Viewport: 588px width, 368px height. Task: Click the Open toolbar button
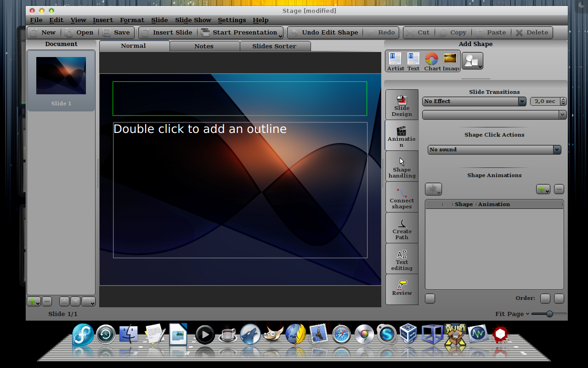(79, 33)
